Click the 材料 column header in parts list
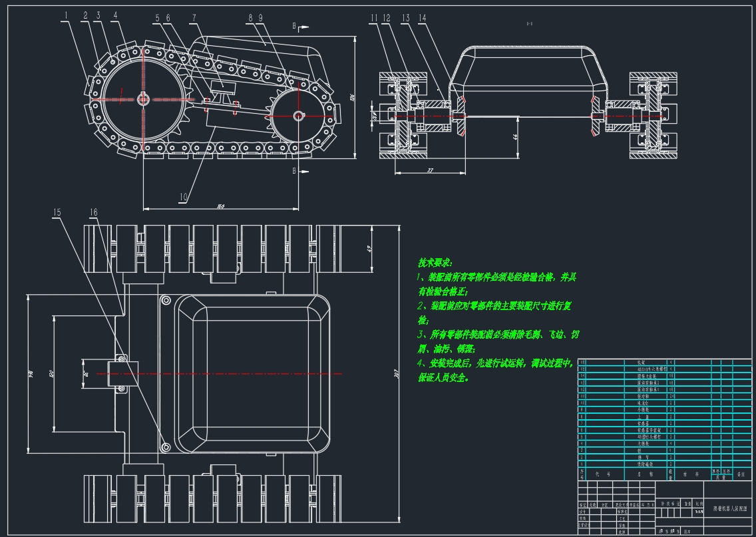The width and height of the screenshot is (756, 537). click(x=691, y=474)
